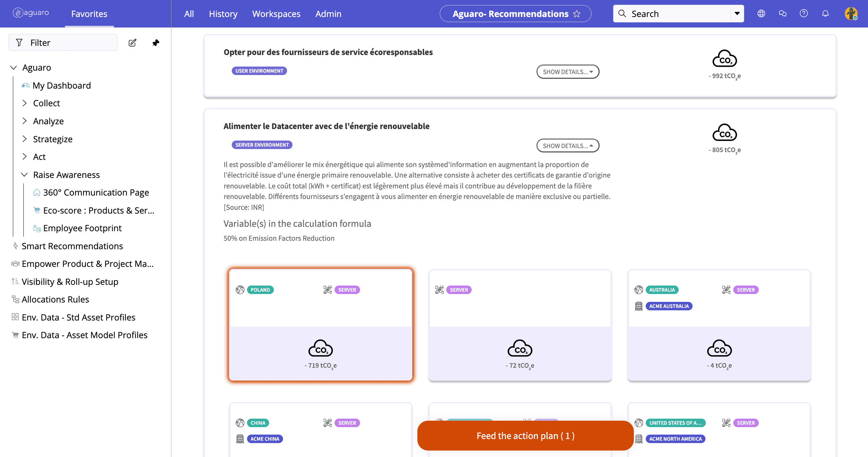The height and width of the screenshot is (457, 868).
Task: Switch to the History tab
Action: 223,14
